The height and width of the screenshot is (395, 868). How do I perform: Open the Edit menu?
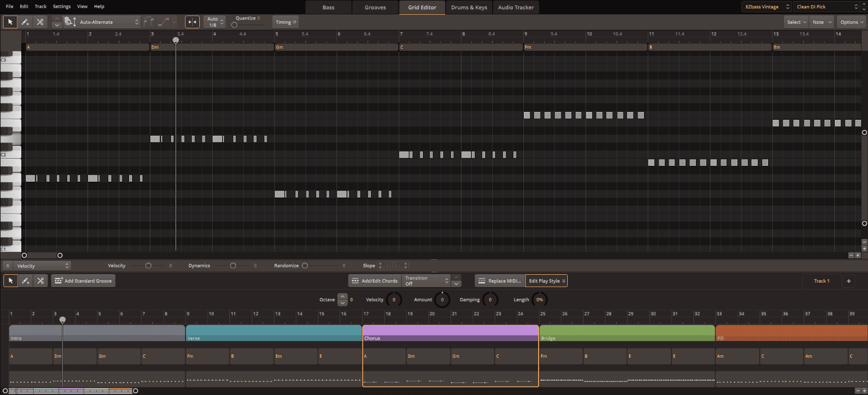click(24, 6)
